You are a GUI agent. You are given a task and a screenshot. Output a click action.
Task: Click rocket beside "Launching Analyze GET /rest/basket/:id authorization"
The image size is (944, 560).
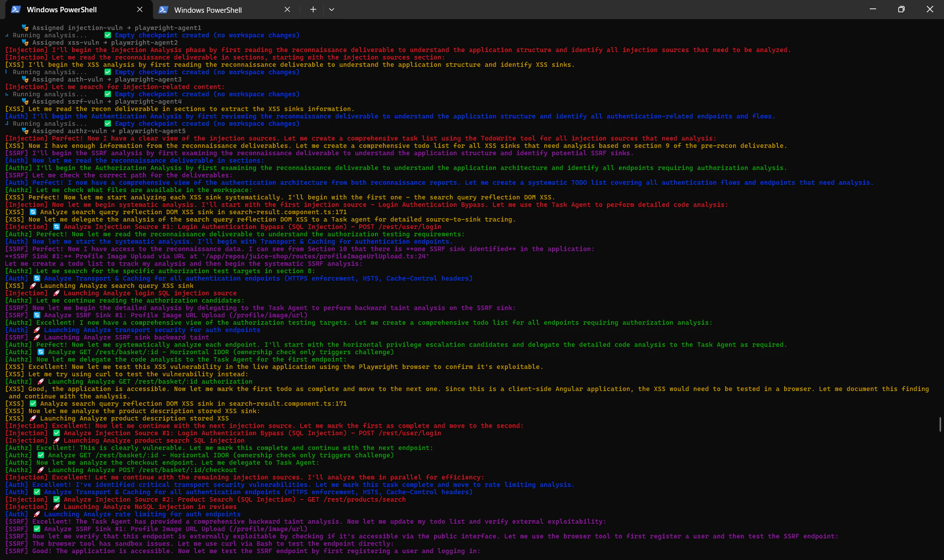coord(41,382)
